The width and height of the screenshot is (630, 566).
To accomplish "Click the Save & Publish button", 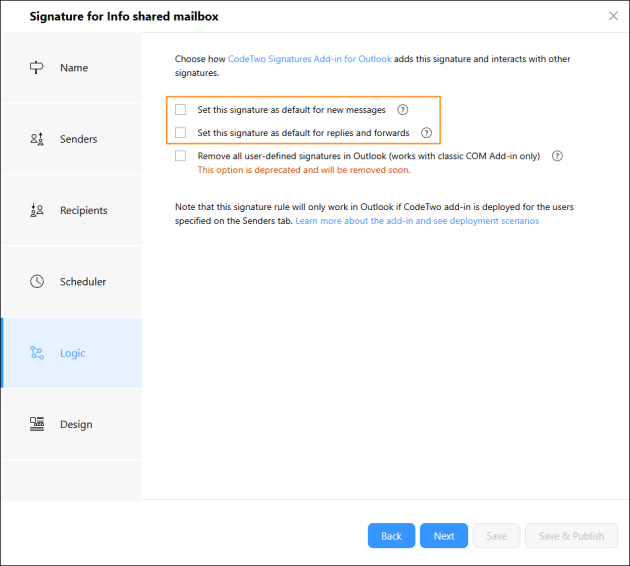I will [571, 535].
